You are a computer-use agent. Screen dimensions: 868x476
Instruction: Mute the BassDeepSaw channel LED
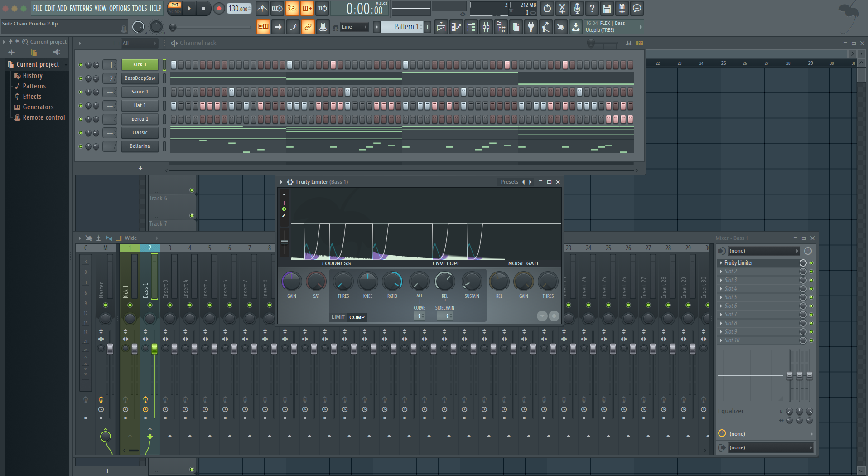click(81, 78)
